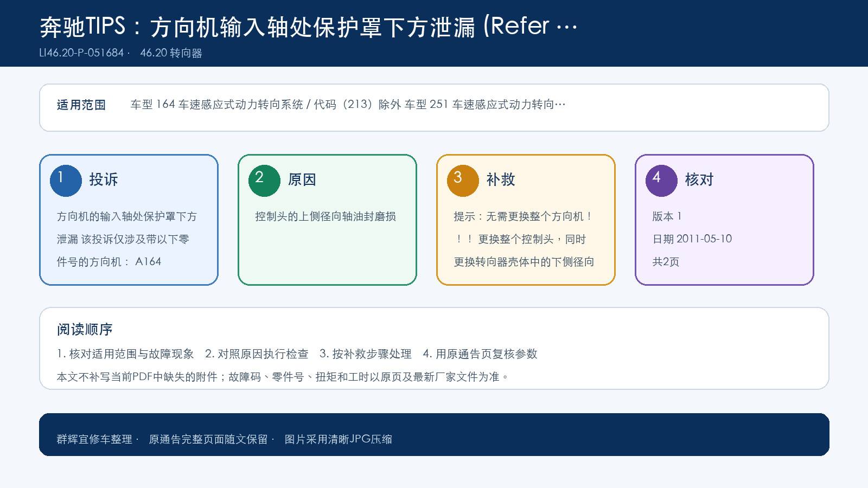
Task: Click the 阅读顺序 heading
Action: click(x=85, y=329)
